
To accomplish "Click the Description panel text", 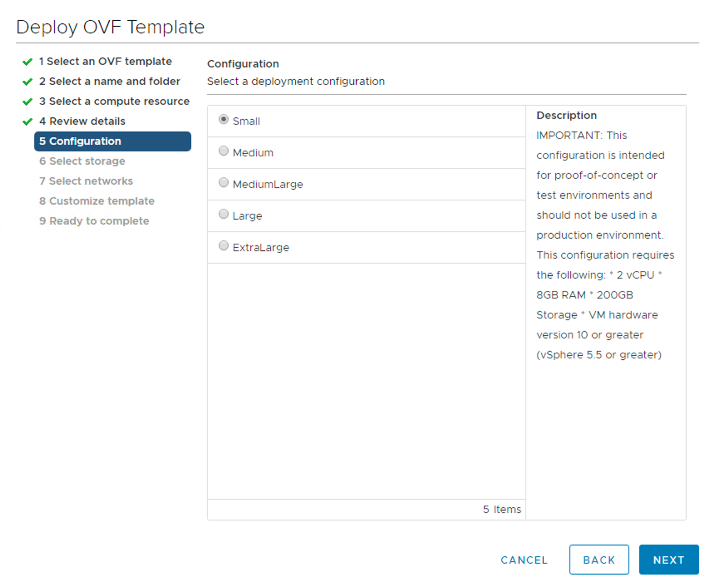I will tap(605, 245).
